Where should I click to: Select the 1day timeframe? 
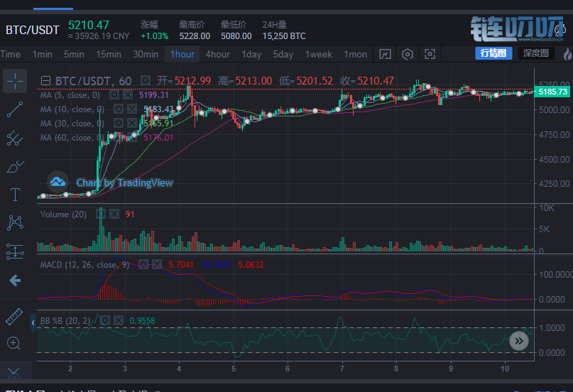(251, 54)
